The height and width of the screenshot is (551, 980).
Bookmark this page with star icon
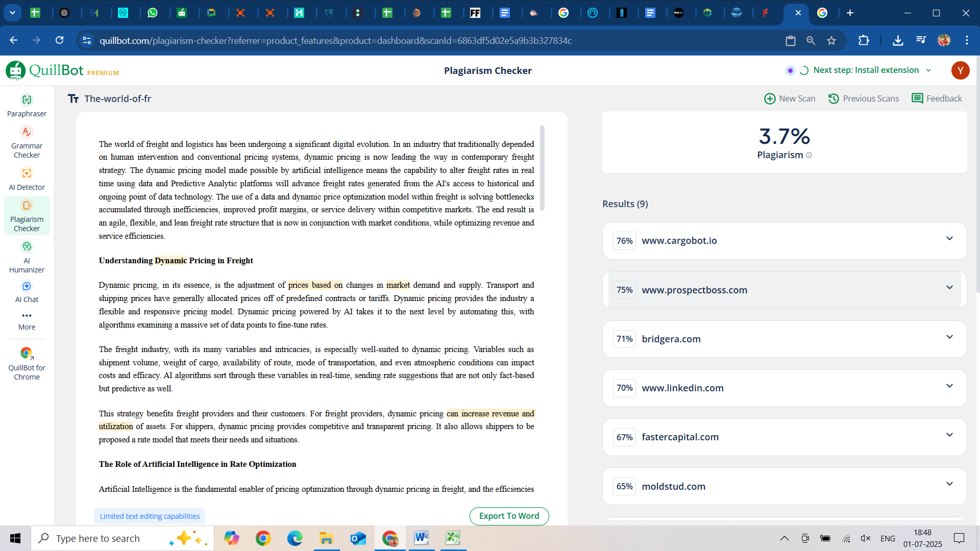coord(831,41)
